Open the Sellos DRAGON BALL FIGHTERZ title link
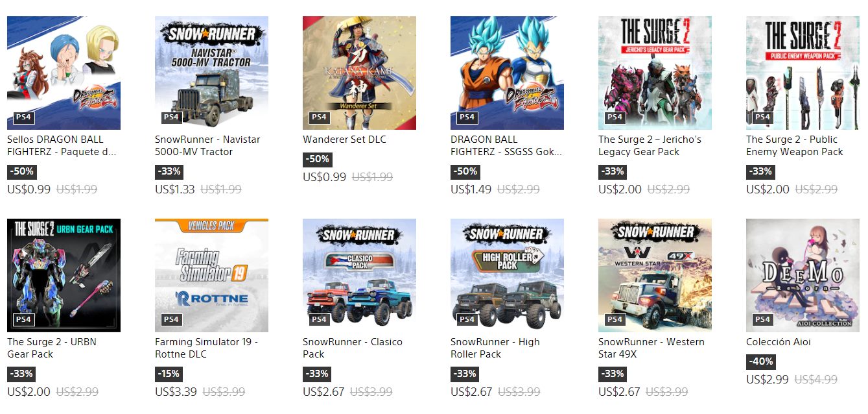Image resolution: width=868 pixels, height=414 pixels. pyautogui.click(x=62, y=145)
